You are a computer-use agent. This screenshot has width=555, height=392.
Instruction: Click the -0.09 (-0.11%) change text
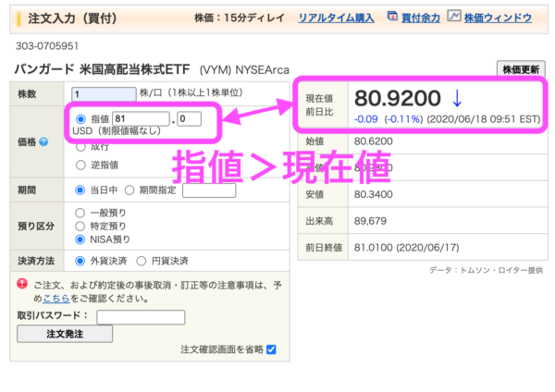(x=388, y=119)
